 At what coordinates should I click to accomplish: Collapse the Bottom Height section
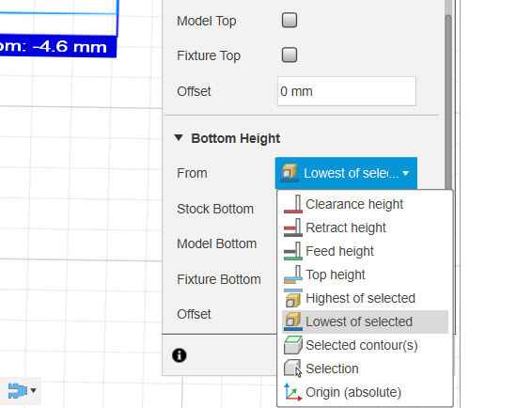point(179,138)
